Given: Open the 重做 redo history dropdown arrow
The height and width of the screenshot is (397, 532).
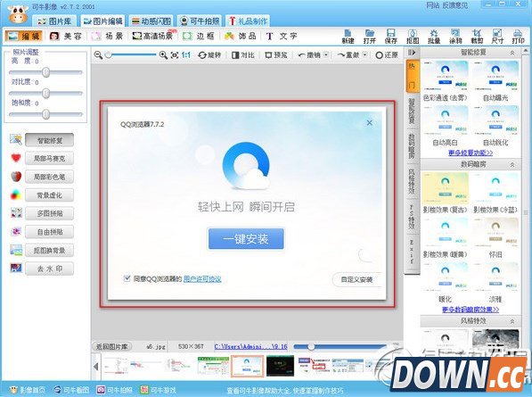Looking at the screenshot, I should tap(365, 54).
